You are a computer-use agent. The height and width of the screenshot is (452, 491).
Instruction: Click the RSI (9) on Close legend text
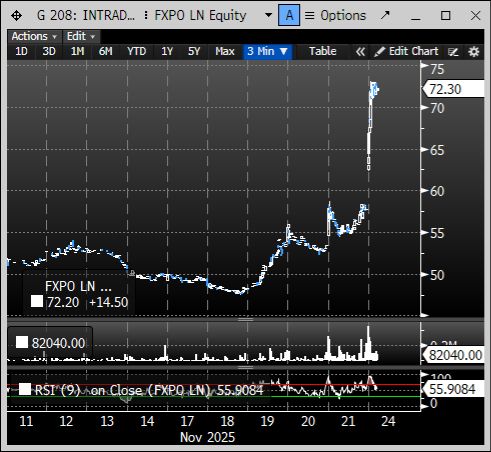[x=122, y=390]
